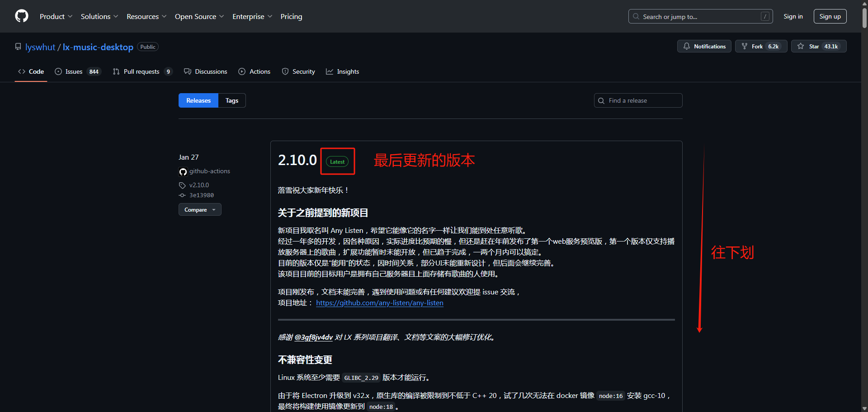The width and height of the screenshot is (868, 412).
Task: Expand the Solutions dropdown
Action: 99,17
